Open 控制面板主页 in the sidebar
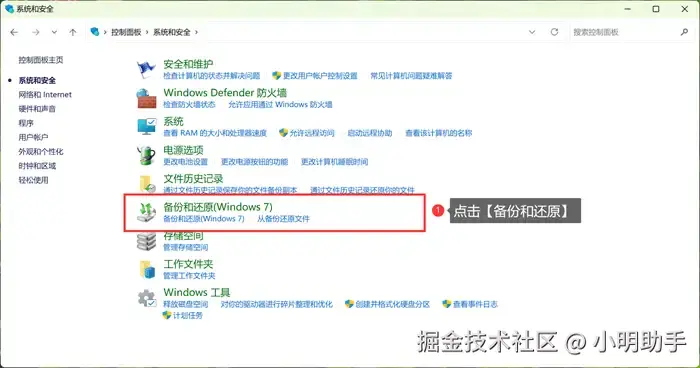 (41, 60)
